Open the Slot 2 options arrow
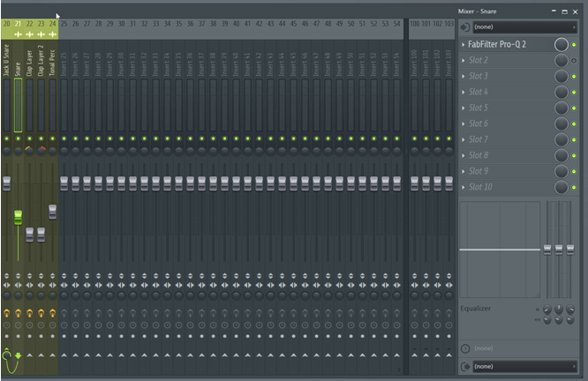The height and width of the screenshot is (381, 588). click(x=464, y=60)
